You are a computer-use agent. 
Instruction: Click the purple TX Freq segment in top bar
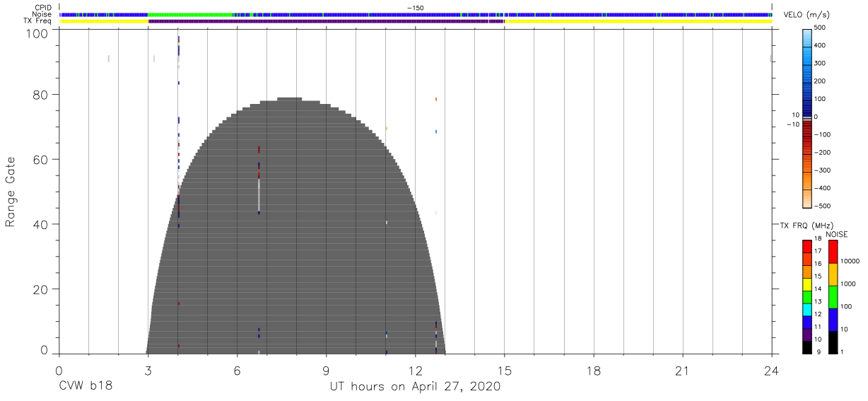click(x=326, y=21)
